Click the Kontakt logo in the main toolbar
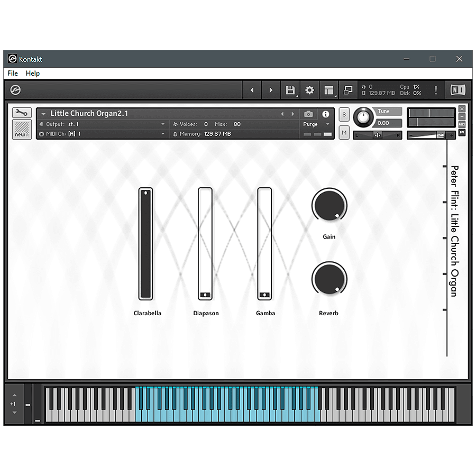Screen dimensions: 476x476 [15, 90]
